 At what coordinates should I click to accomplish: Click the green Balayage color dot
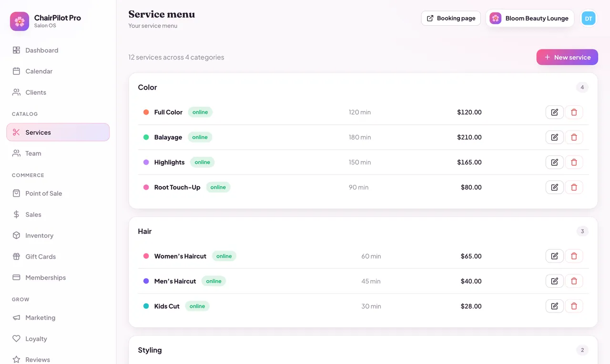pos(146,137)
